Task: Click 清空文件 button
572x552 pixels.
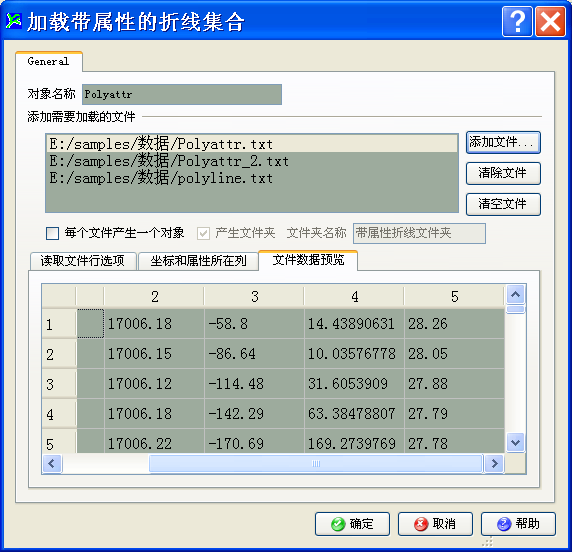Action: coord(503,204)
